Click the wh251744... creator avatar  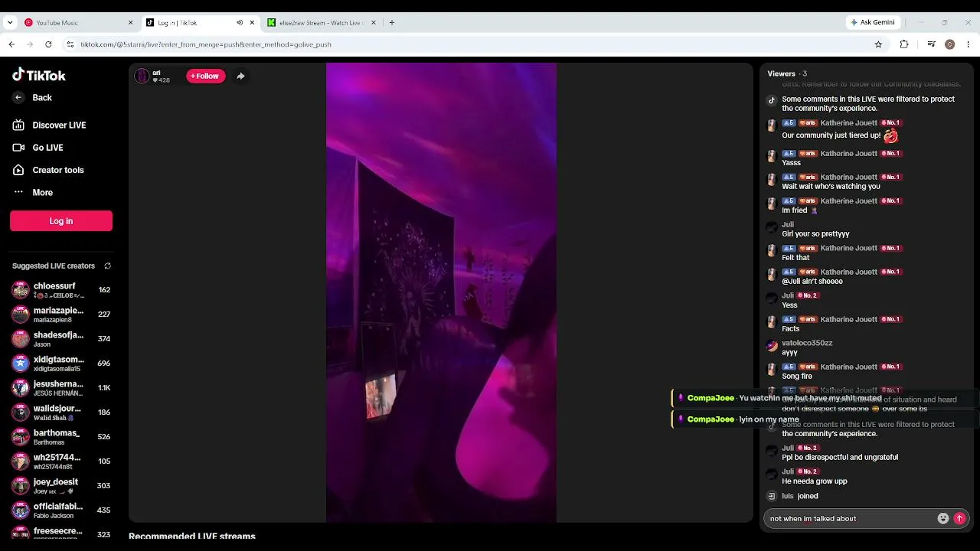[21, 461]
